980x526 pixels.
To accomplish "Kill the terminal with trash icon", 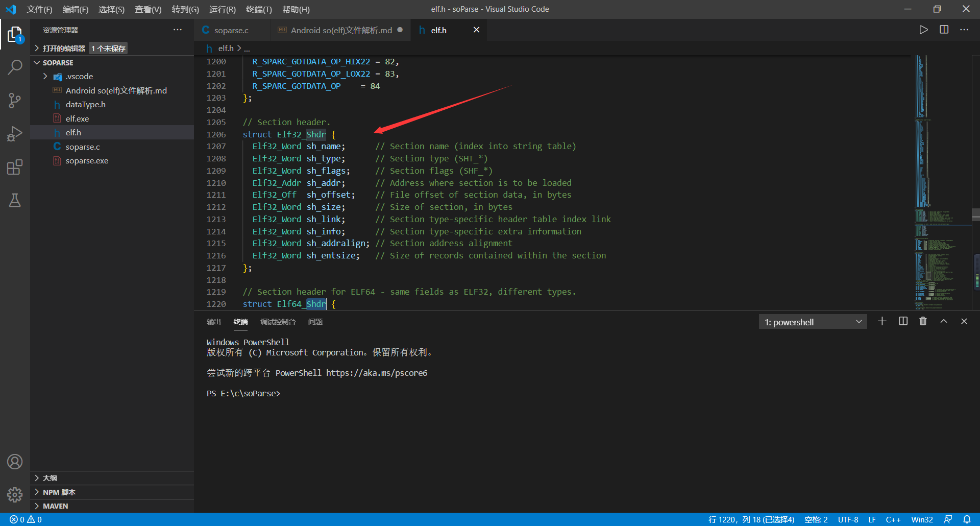I will (923, 321).
